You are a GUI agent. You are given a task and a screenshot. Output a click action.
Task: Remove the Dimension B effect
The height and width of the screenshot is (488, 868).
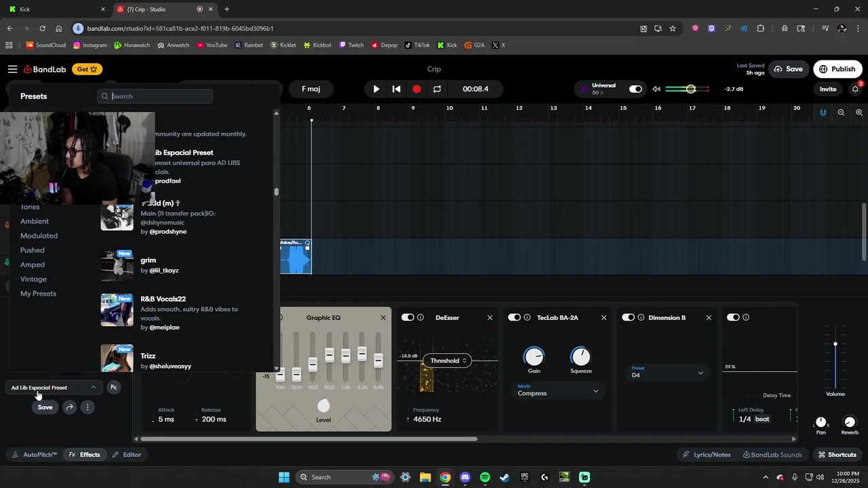tap(709, 317)
